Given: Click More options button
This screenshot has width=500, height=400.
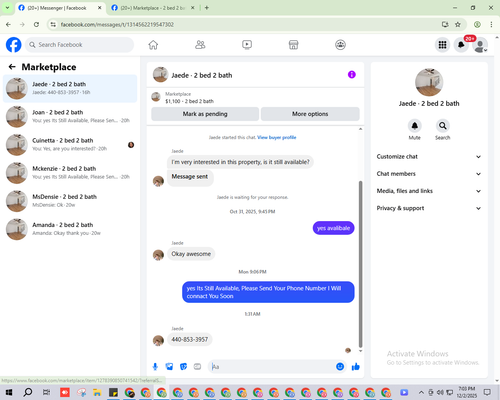Looking at the screenshot, I should (310, 114).
